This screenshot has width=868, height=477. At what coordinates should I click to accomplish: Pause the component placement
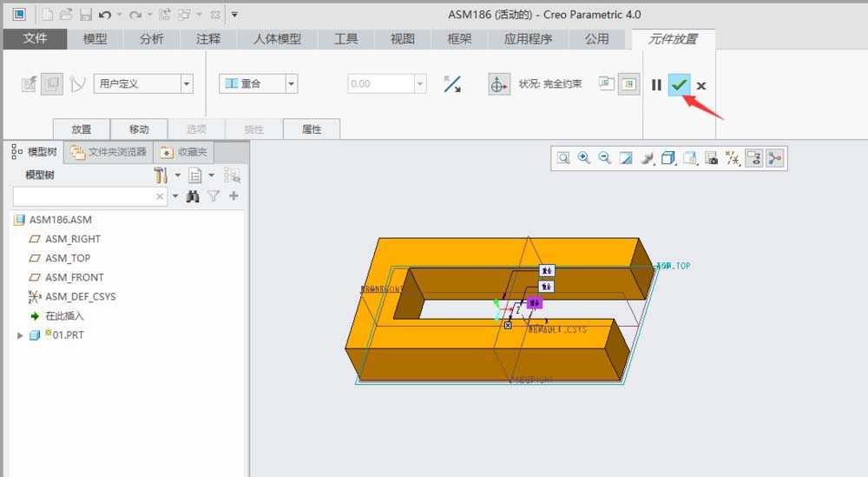(x=656, y=85)
